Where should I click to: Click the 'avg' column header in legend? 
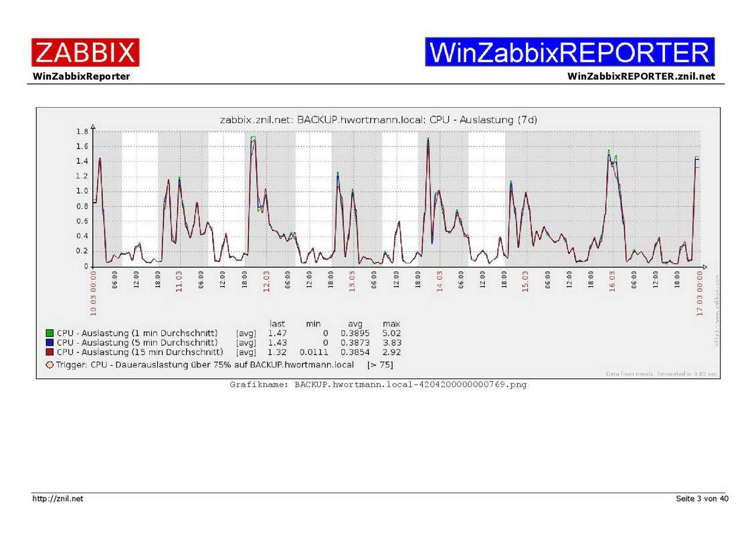click(355, 324)
